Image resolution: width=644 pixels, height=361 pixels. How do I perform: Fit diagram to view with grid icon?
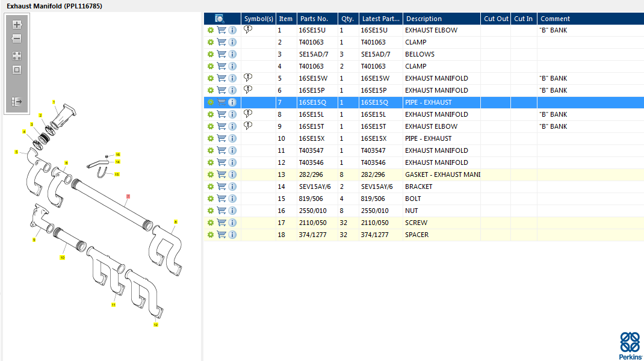(17, 56)
